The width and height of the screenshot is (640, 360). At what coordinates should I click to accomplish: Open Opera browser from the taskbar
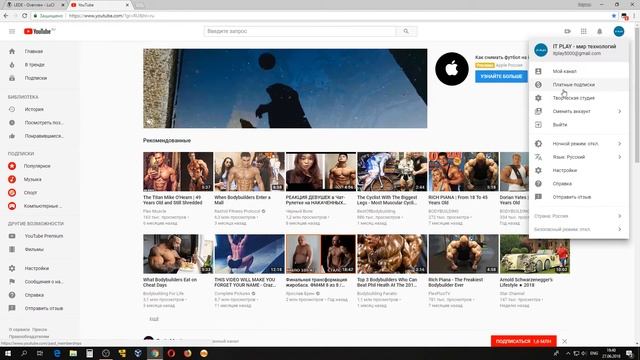click(x=171, y=353)
